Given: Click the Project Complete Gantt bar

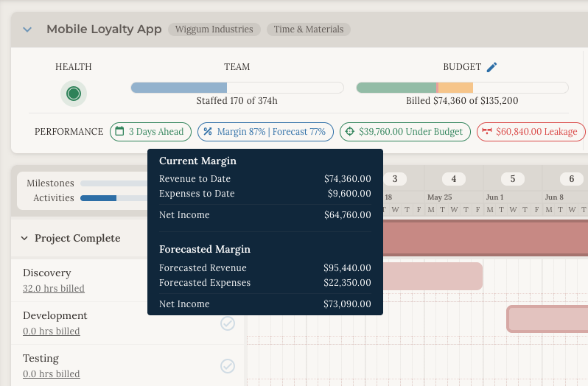Looking at the screenshot, I should (x=486, y=239).
